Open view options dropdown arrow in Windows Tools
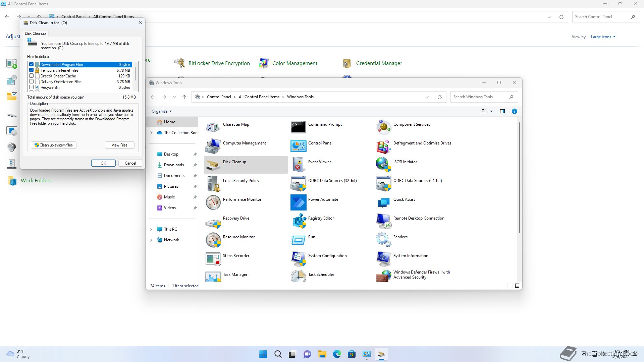644x362 pixels. (491, 111)
